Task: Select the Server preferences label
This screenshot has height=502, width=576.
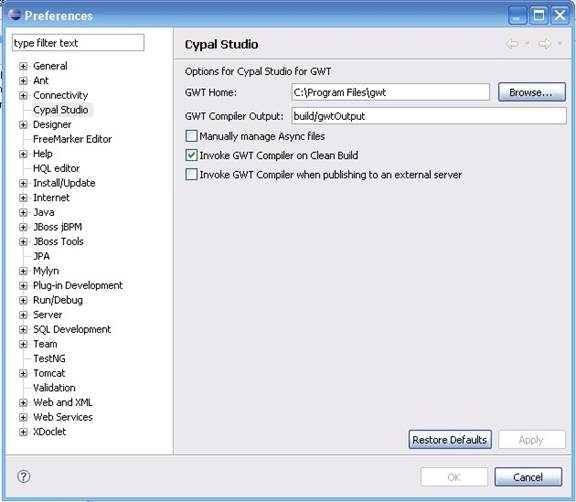Action: pyautogui.click(x=47, y=315)
